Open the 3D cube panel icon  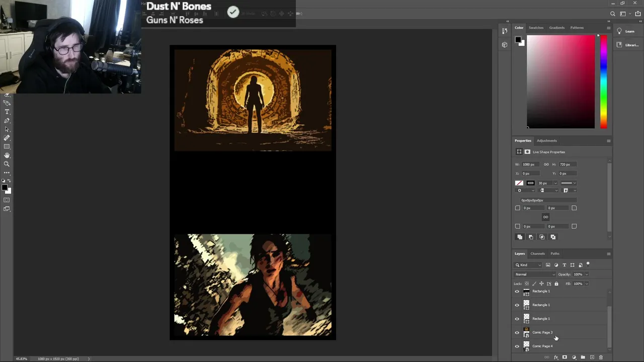(505, 45)
